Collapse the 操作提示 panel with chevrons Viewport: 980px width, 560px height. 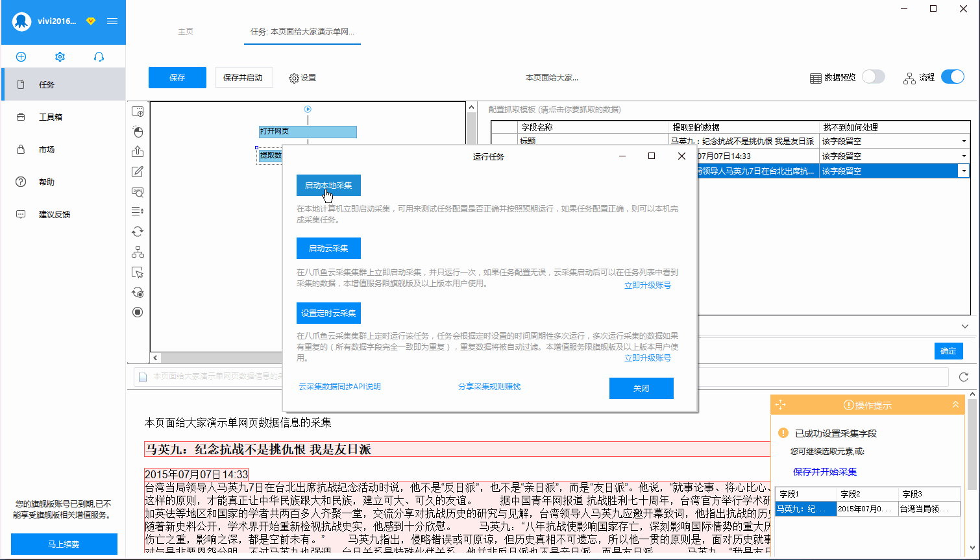pos(955,405)
